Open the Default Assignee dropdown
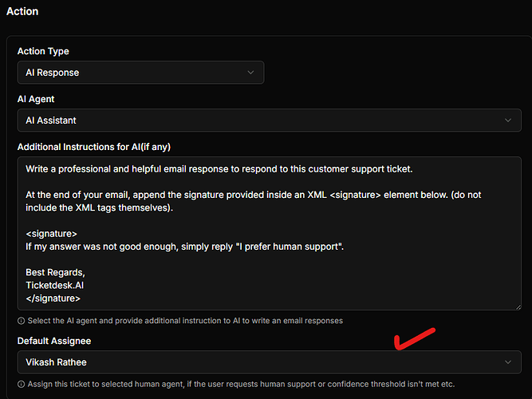The width and height of the screenshot is (532, 399). [269, 362]
